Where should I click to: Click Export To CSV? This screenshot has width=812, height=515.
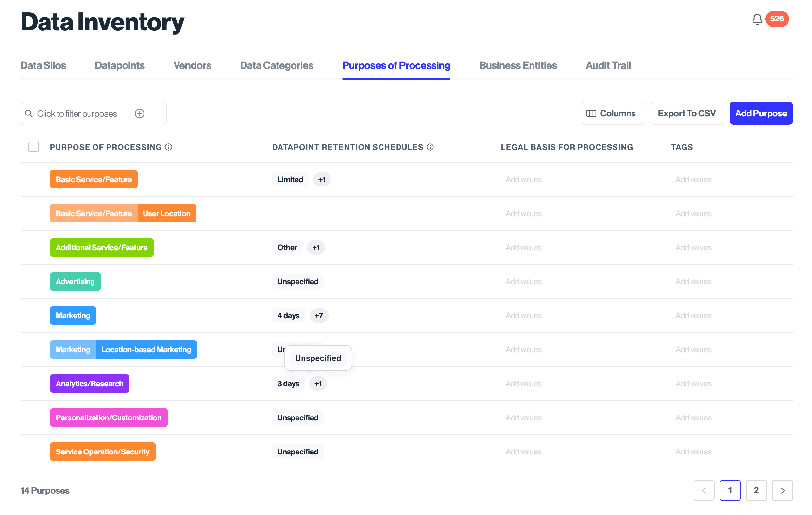686,114
